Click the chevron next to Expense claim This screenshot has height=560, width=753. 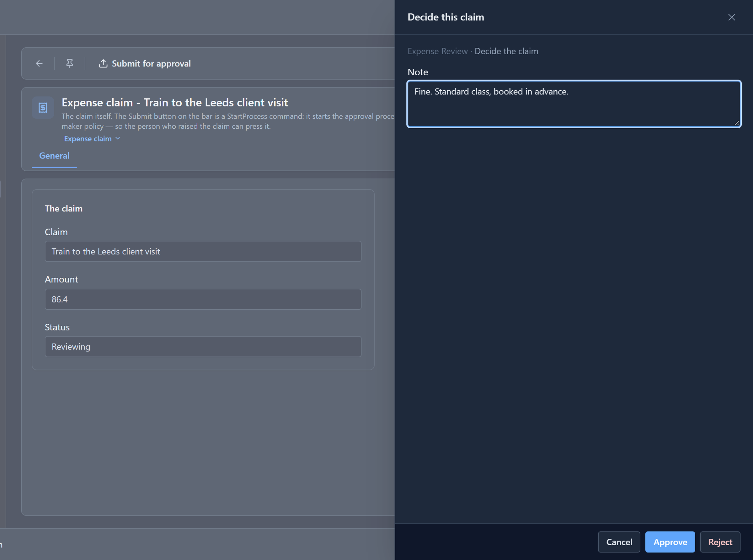coord(118,138)
